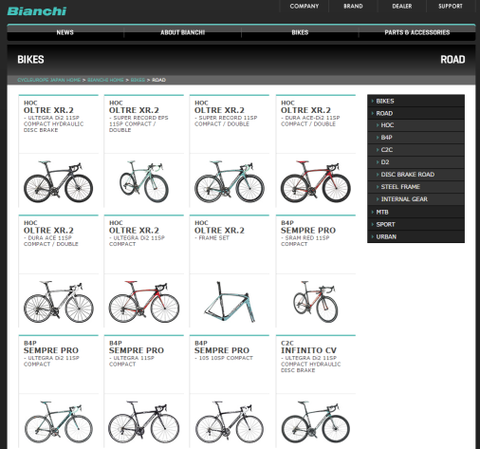Select C2C in the sidebar submenu
The height and width of the screenshot is (449, 480).
tap(416, 150)
